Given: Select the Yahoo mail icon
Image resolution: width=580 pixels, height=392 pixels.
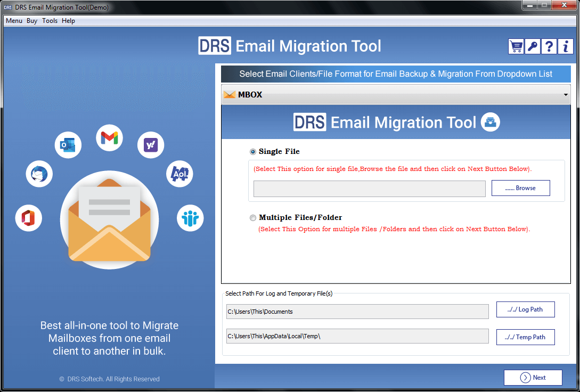Looking at the screenshot, I should 150,144.
